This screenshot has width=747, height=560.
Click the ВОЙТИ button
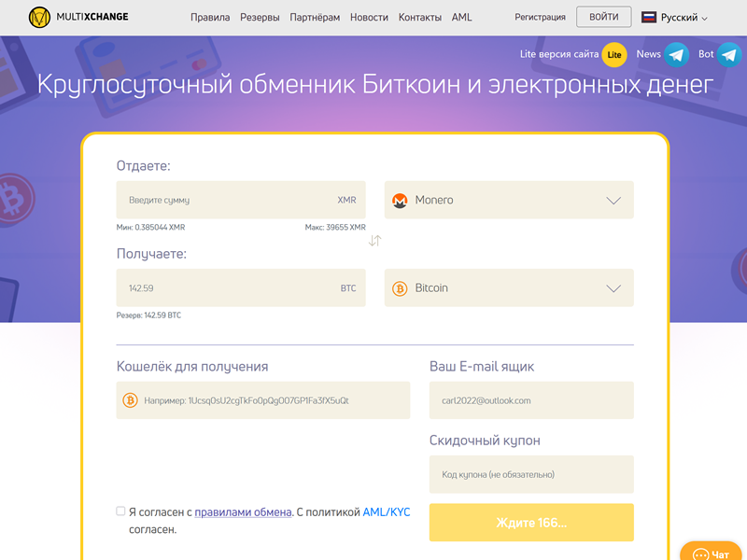click(603, 17)
